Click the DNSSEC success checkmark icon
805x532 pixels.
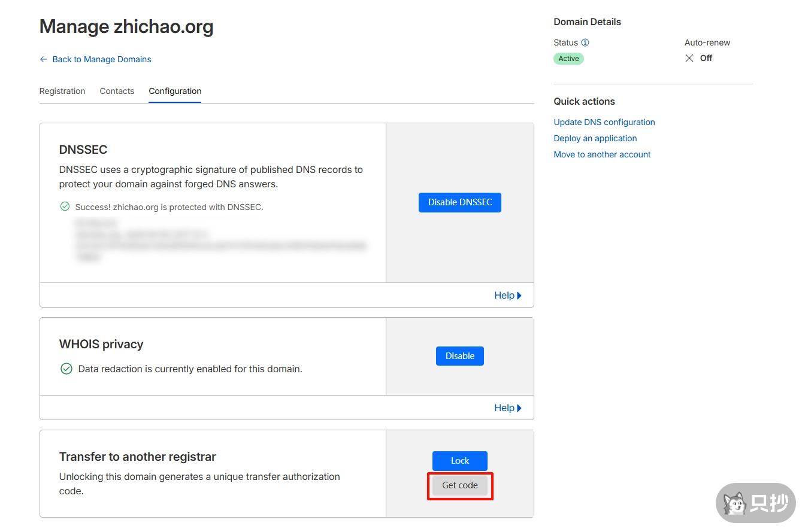coord(65,206)
